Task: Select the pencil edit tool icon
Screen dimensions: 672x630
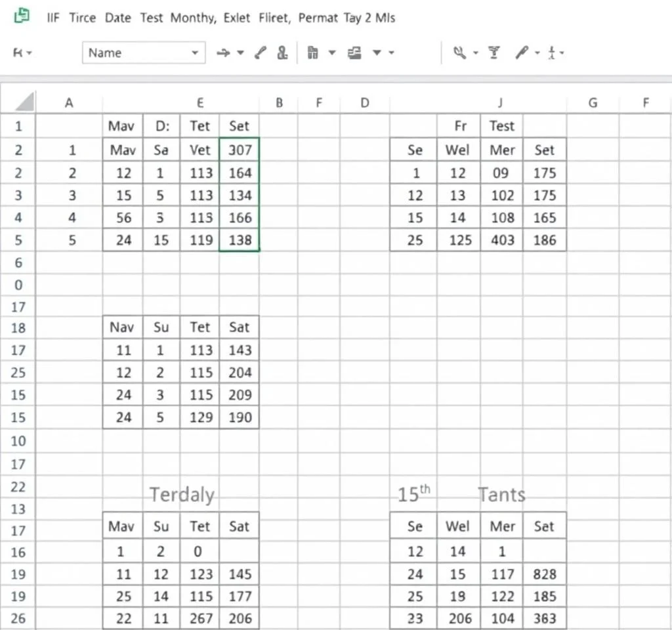Action: pyautogui.click(x=261, y=53)
